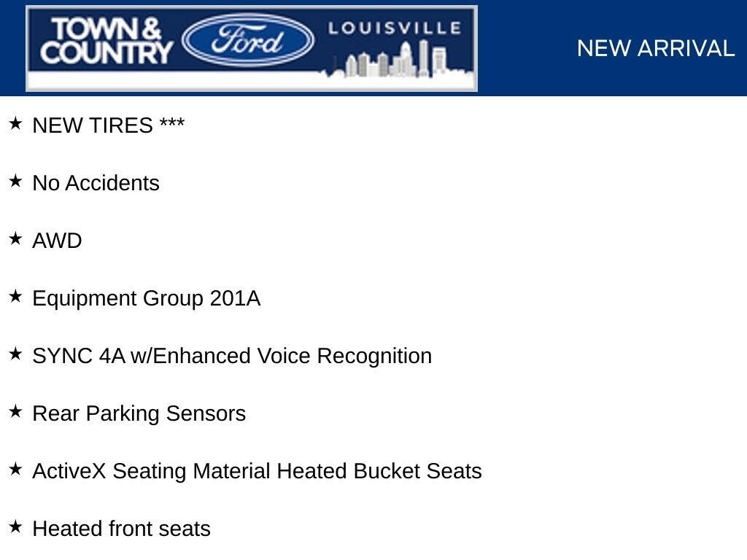Select the Equipment Group 201A text
Screen dimensions: 747x560
click(146, 299)
